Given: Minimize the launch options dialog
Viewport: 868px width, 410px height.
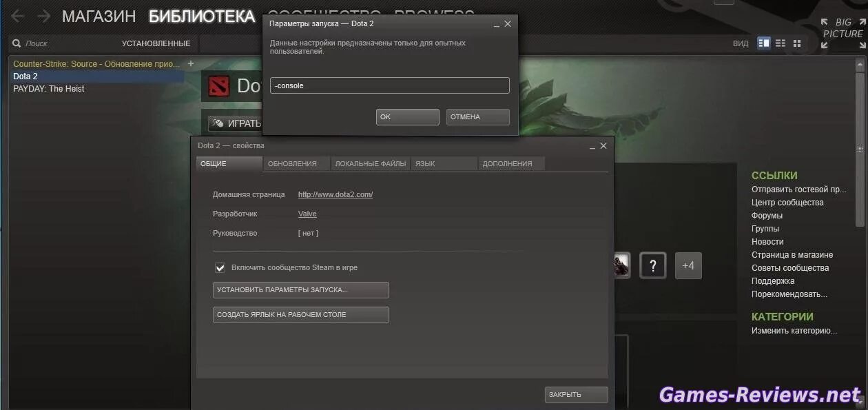Looking at the screenshot, I should click(x=496, y=24).
